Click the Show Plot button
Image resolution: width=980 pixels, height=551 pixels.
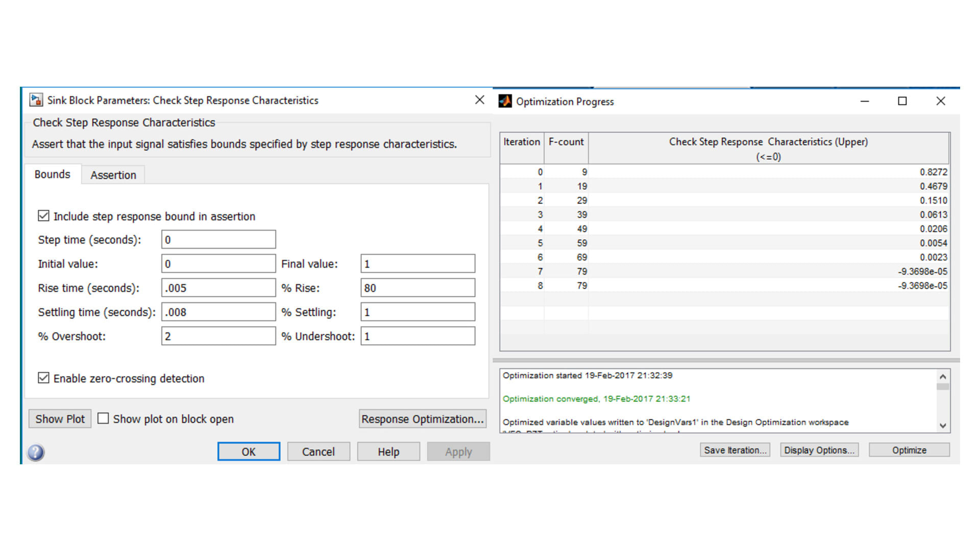pyautogui.click(x=60, y=419)
